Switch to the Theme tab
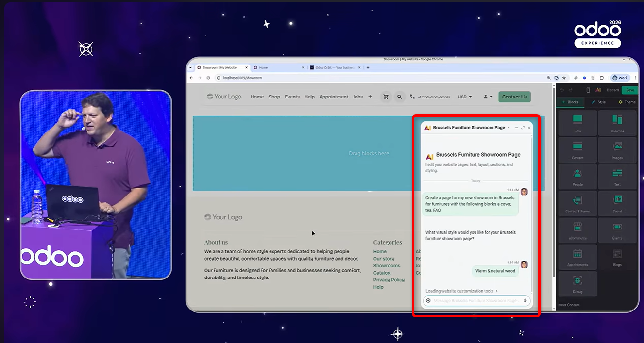Image resolution: width=644 pixels, height=343 pixels. click(627, 102)
